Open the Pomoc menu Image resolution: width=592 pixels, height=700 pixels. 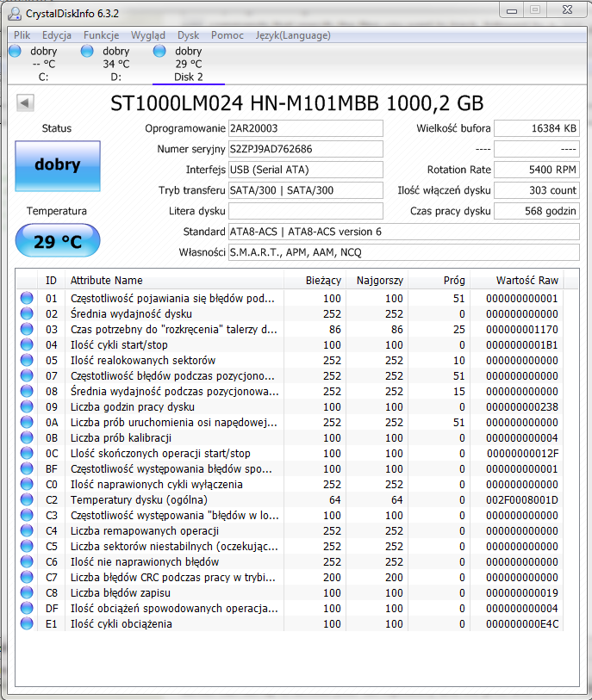227,35
